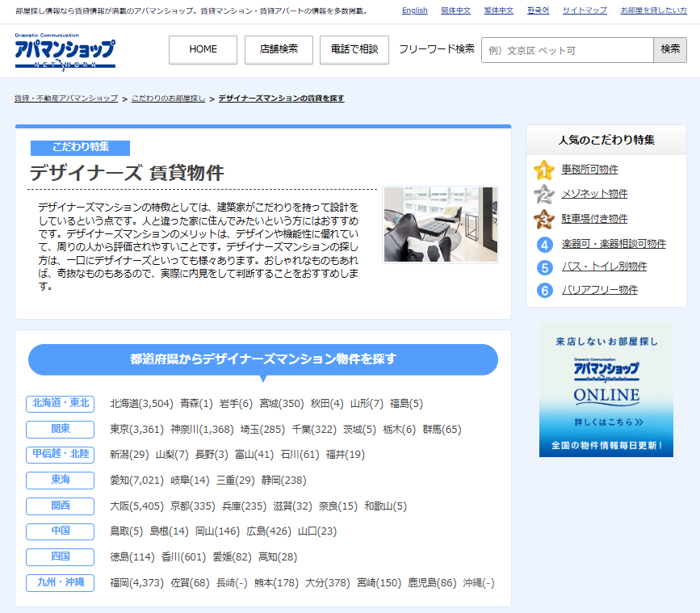Screen dimensions: 700x613
Task: Open the サイトマップ link
Action: point(585,10)
